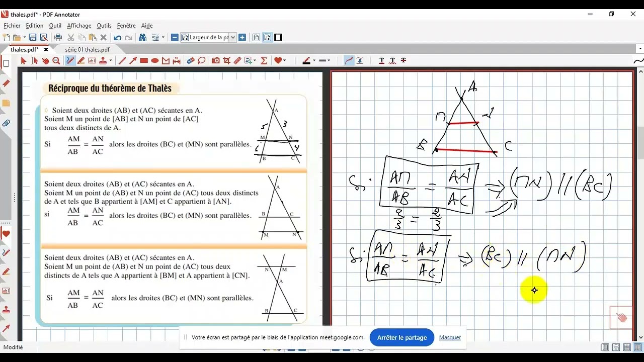Take a snapshot with the camera tool
Viewport: 644px width, 362px height.
216,61
